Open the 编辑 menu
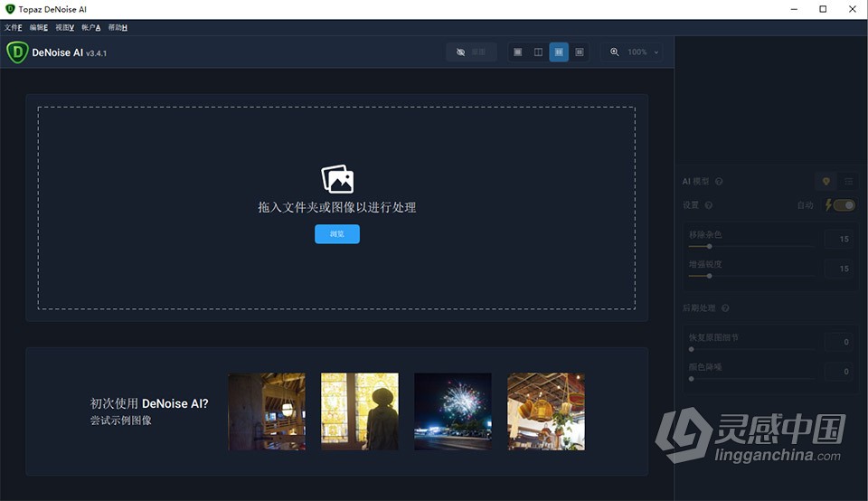This screenshot has height=501, width=868. click(x=39, y=28)
